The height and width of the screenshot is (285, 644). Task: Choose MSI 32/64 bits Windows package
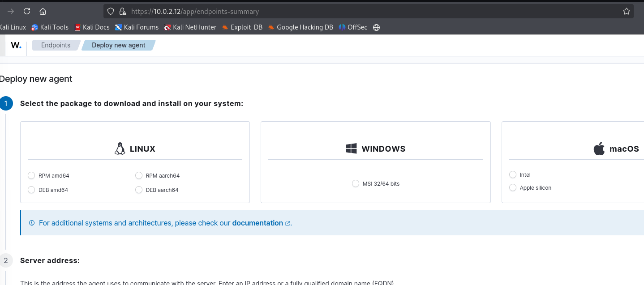(356, 183)
